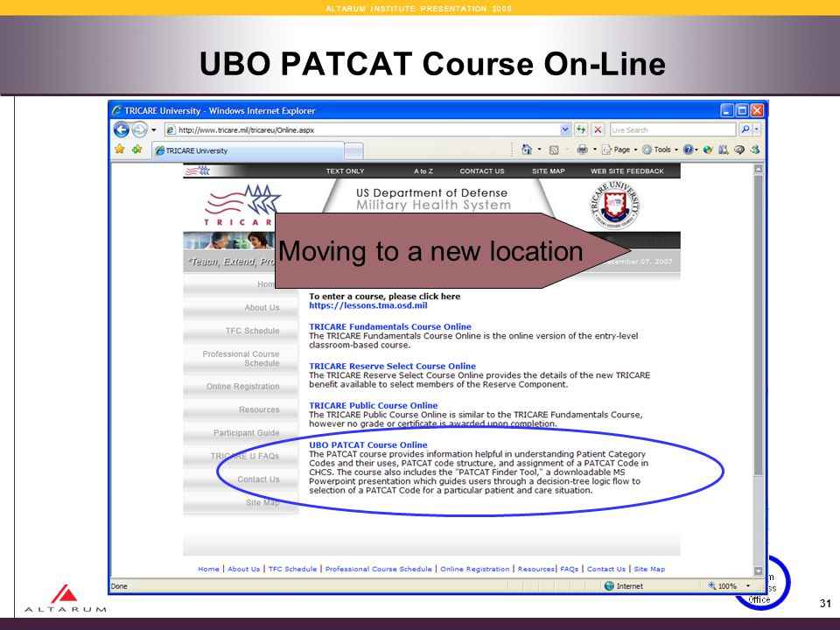
Task: Click the Add to Favorites icon
Action: pyautogui.click(x=137, y=150)
